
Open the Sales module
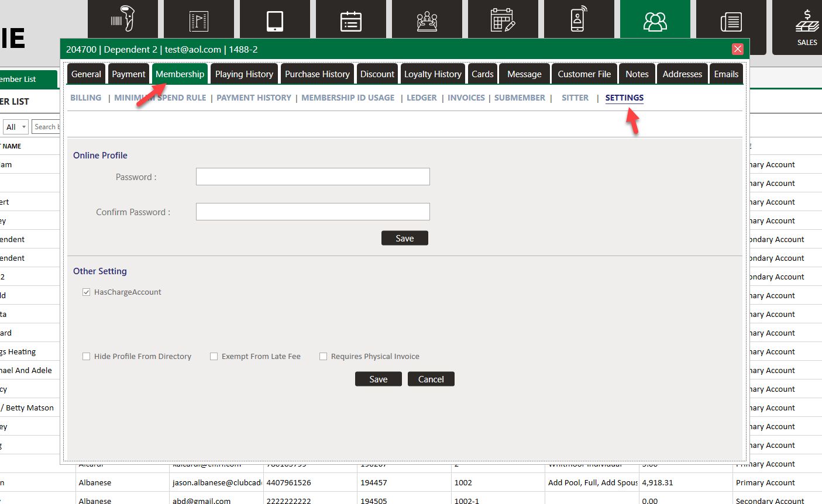pyautogui.click(x=807, y=27)
